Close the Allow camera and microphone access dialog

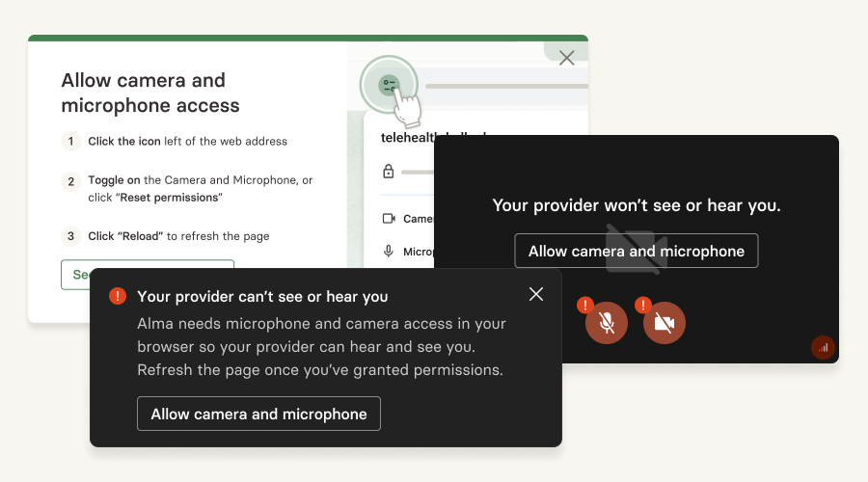pyautogui.click(x=566, y=58)
